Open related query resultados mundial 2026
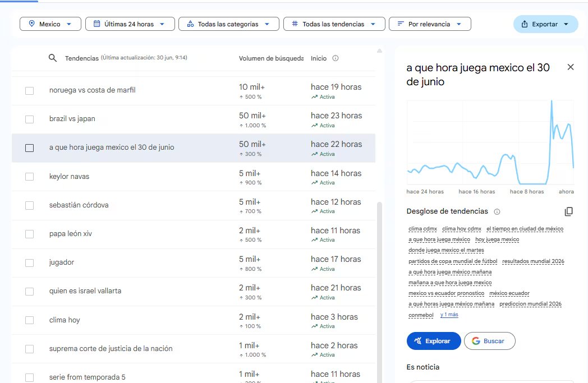Image resolution: width=588 pixels, height=383 pixels. pos(533,261)
